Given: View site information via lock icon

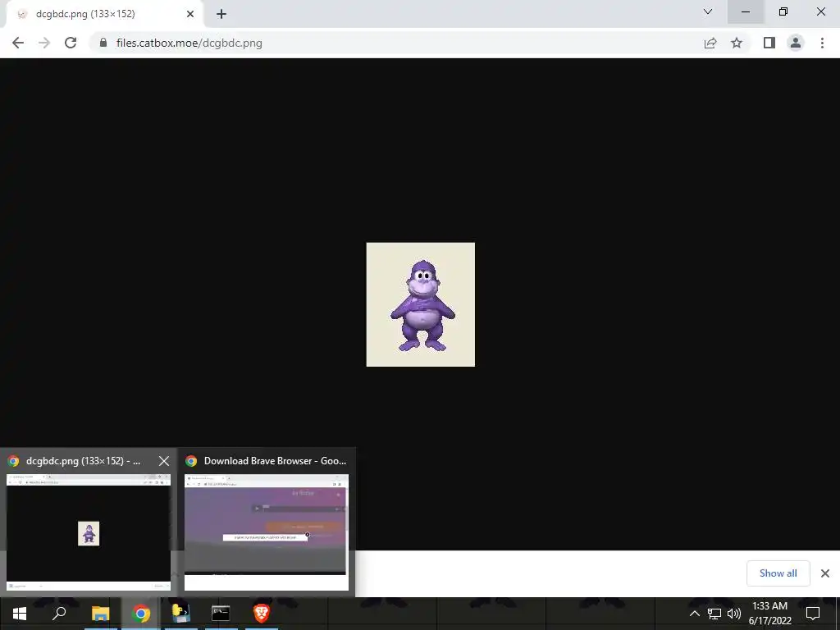Looking at the screenshot, I should click(x=103, y=43).
